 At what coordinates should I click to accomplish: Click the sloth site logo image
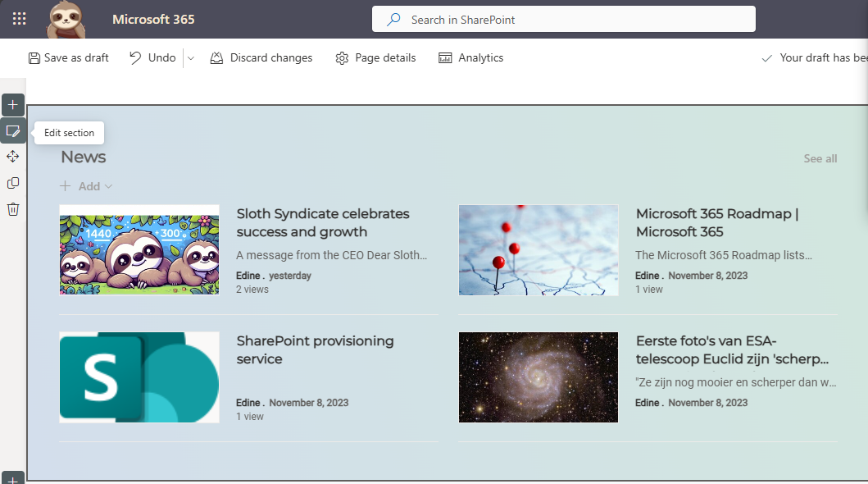click(x=66, y=21)
